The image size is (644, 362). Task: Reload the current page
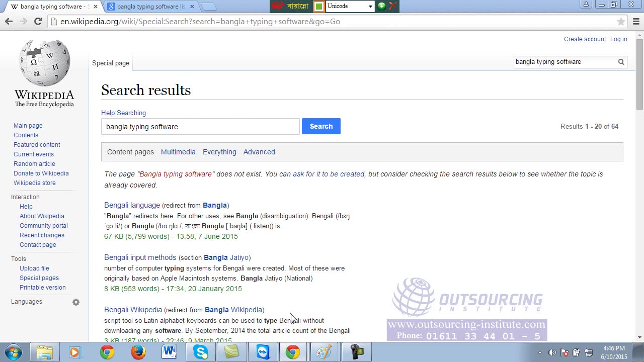(38, 21)
